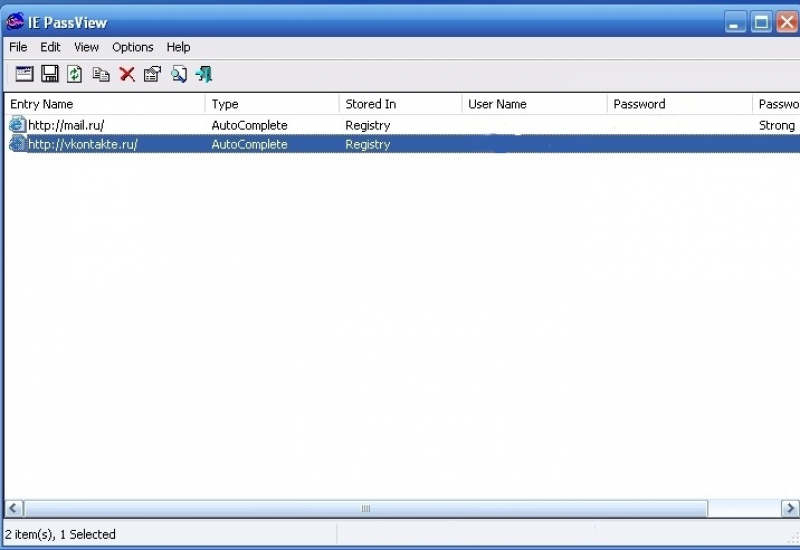Copy selected items using the toolbar copy icon
Viewport: 800px width, 550px height.
101,74
